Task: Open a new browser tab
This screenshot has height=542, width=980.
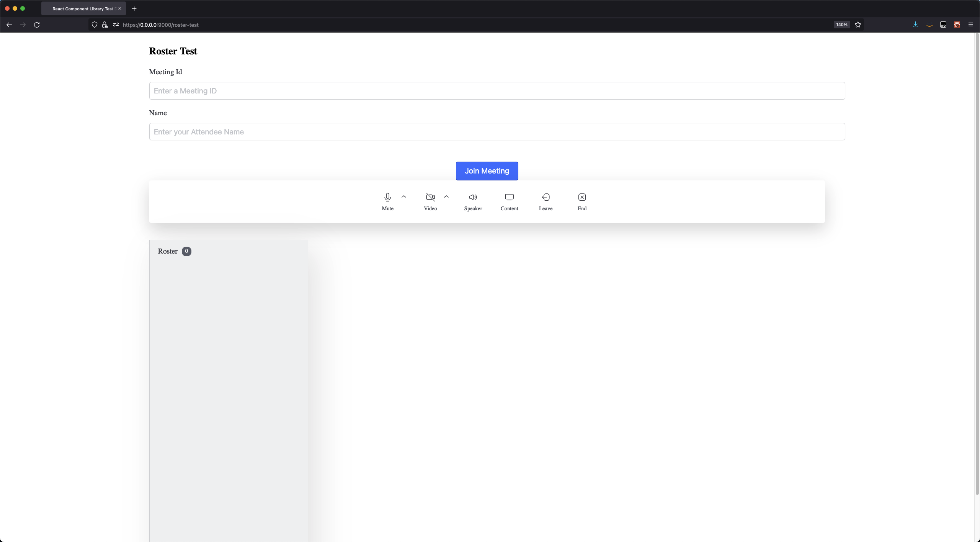Action: (x=134, y=8)
